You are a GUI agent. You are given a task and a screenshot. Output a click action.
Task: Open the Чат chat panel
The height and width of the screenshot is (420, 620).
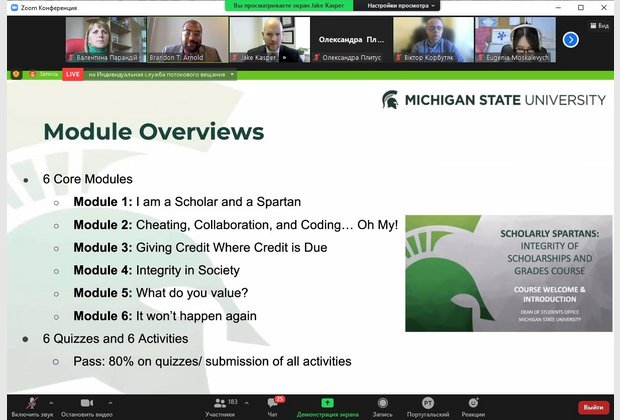coord(273,407)
